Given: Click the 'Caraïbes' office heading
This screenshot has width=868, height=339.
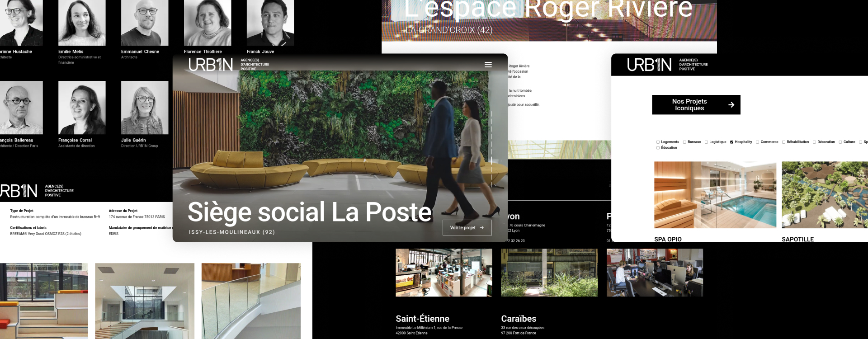Looking at the screenshot, I should click(x=519, y=319).
